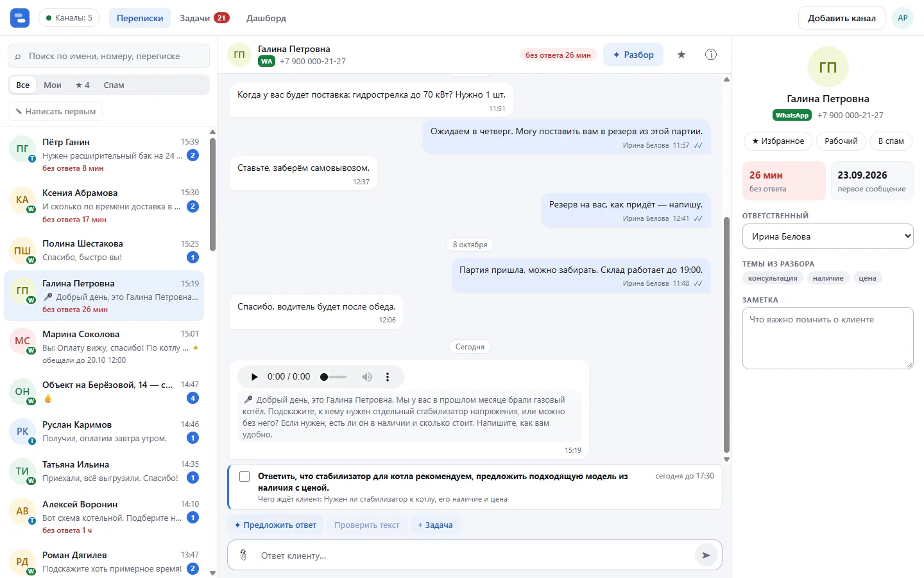Open the Каналы: 5 selector
Image resolution: width=924 pixels, height=578 pixels.
click(69, 18)
